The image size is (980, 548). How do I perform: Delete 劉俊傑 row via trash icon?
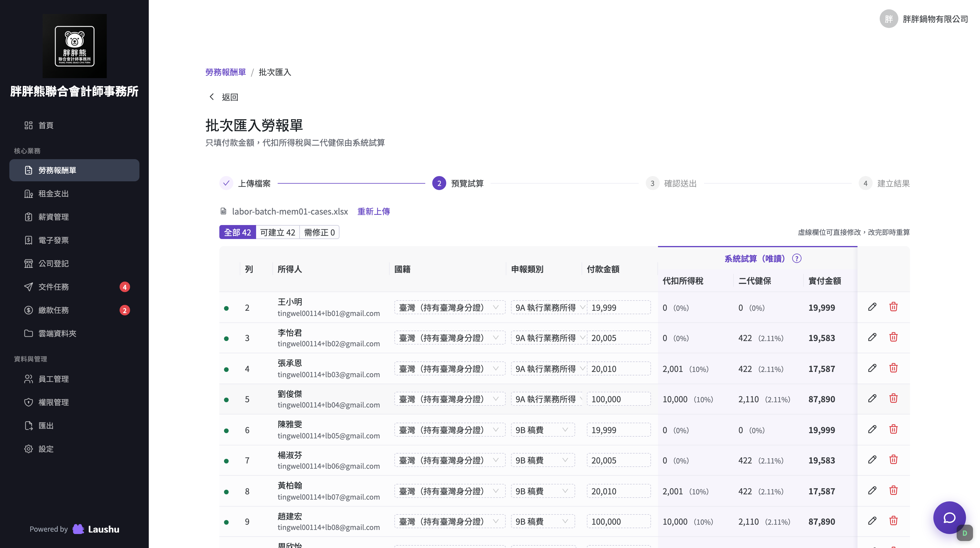tap(893, 398)
